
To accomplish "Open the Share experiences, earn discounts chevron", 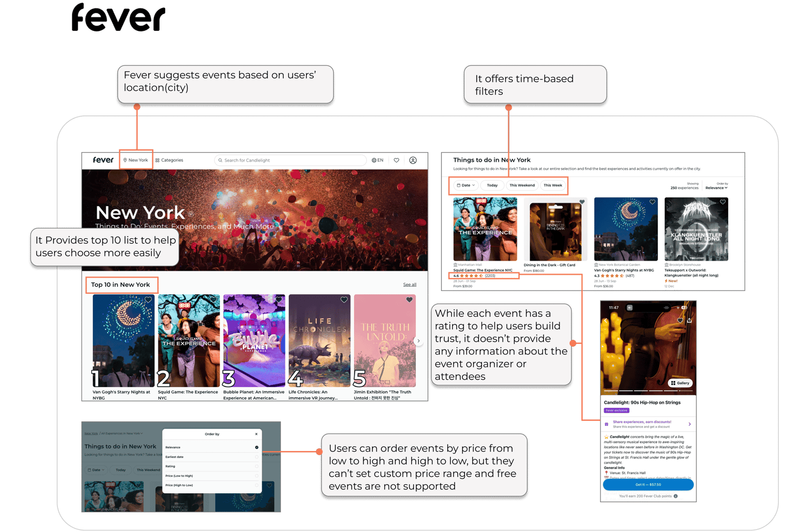I will click(x=689, y=424).
